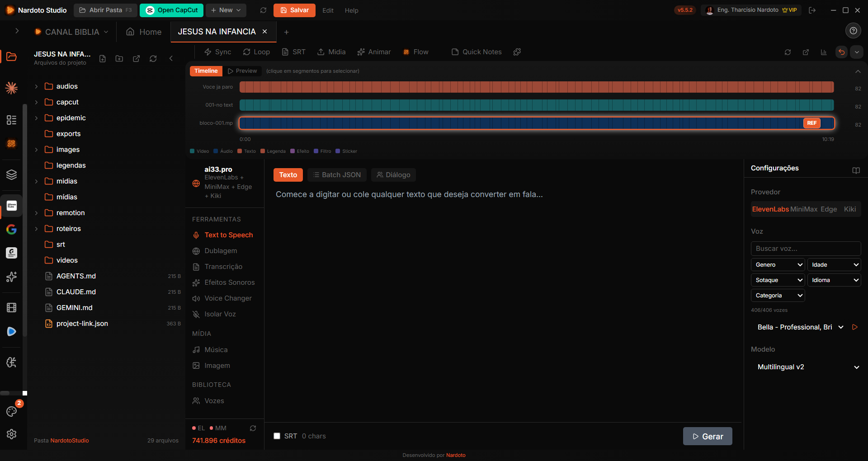Open the Idade filter dropdown

tap(834, 265)
